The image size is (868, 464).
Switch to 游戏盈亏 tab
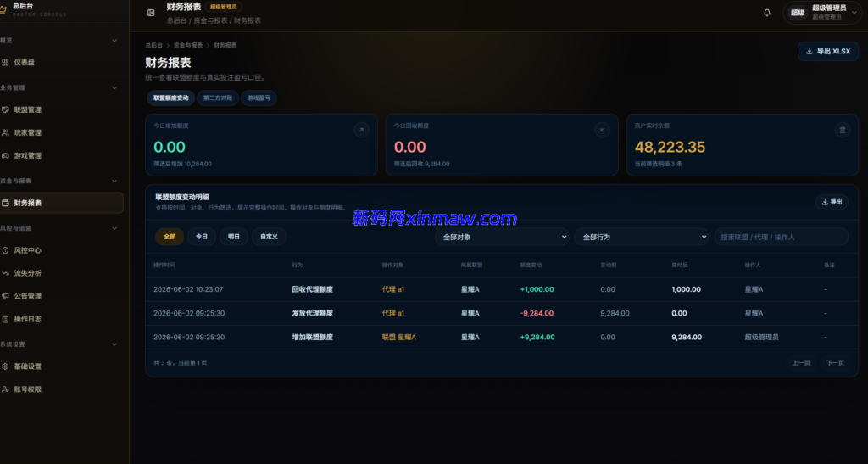(259, 98)
